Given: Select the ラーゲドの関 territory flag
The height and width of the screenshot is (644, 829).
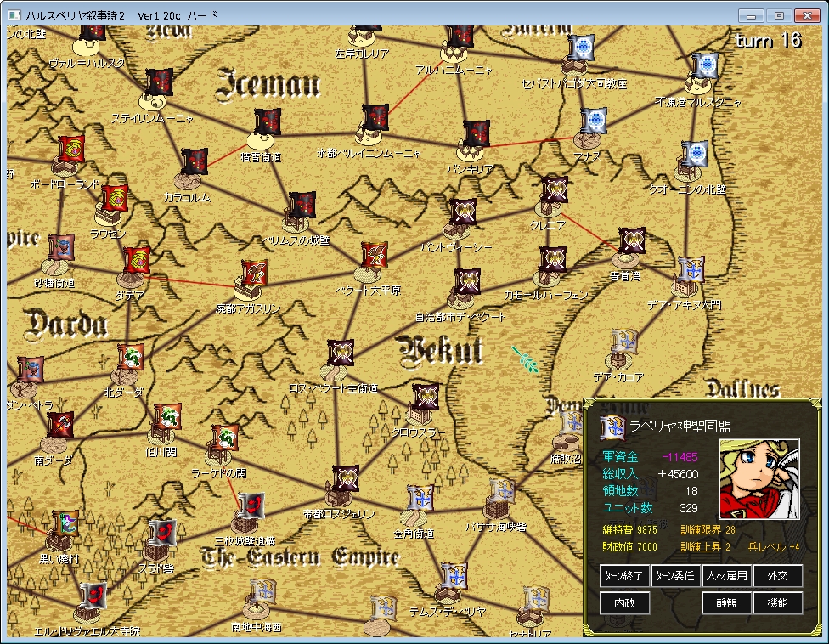Looking at the screenshot, I should click(225, 438).
